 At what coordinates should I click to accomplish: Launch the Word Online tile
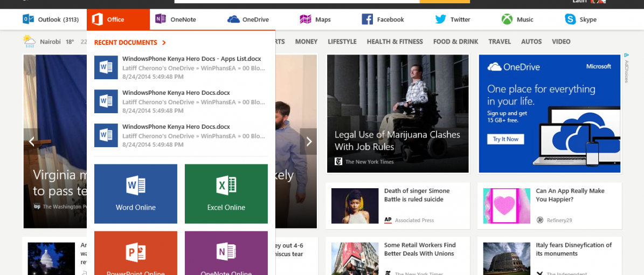click(x=135, y=194)
